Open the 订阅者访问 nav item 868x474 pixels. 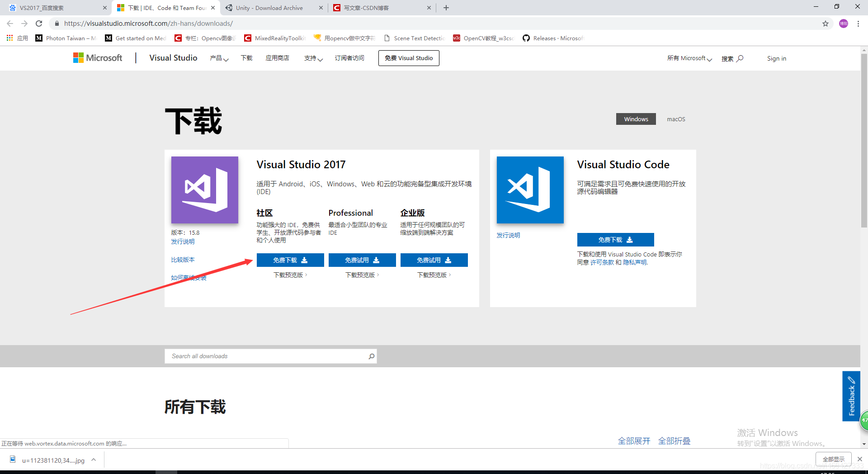(x=349, y=58)
